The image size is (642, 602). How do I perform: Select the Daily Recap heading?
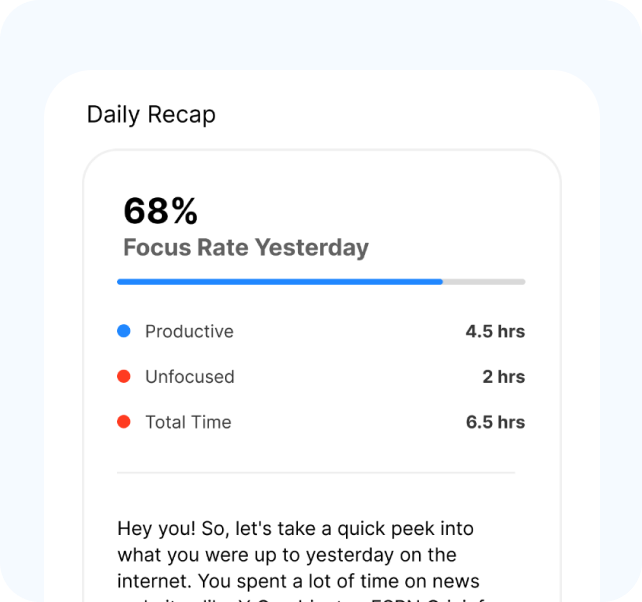click(x=151, y=114)
